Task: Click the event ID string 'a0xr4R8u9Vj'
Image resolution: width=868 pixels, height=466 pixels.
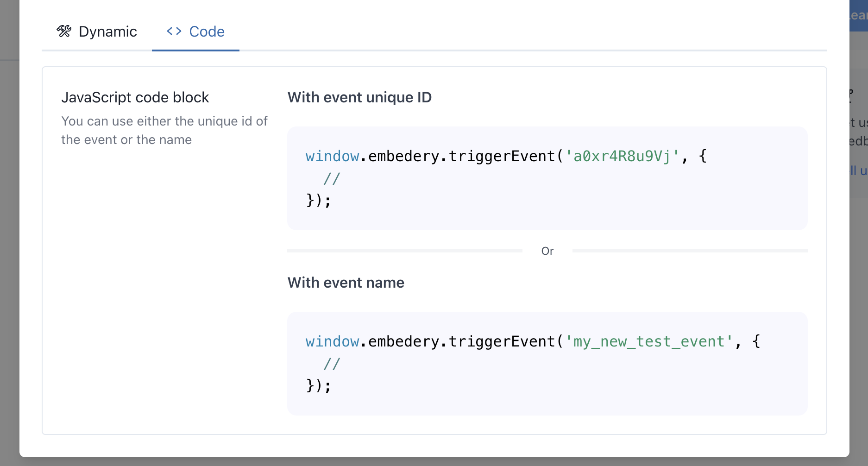Action: [622, 156]
